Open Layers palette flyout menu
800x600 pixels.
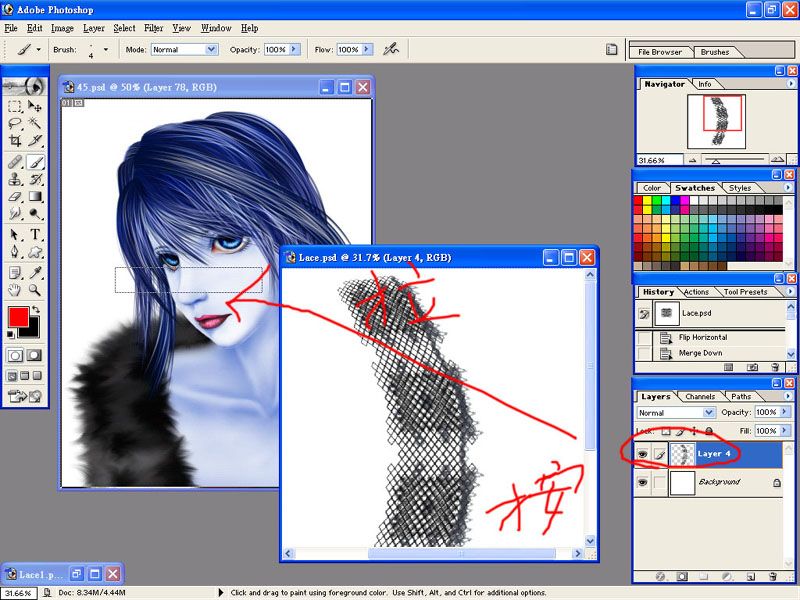pos(788,396)
